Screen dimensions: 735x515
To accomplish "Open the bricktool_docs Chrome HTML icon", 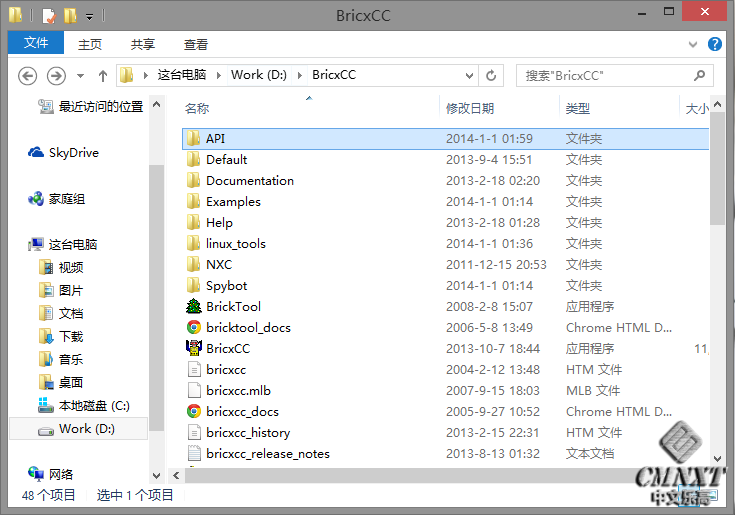I will (194, 327).
